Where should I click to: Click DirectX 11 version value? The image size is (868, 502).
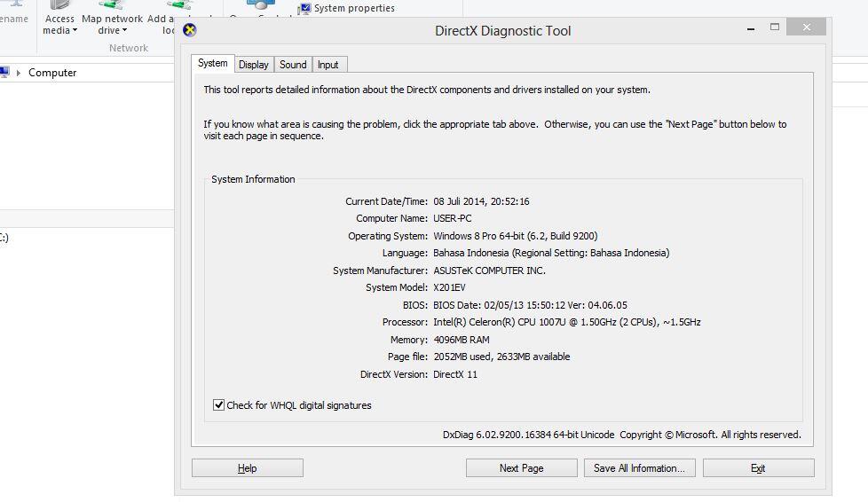(x=455, y=374)
